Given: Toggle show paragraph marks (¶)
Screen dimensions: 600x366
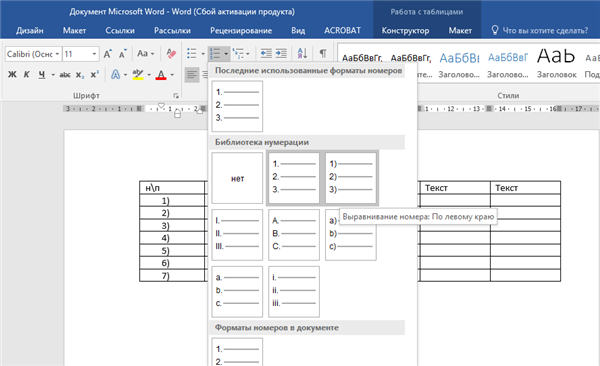Looking at the screenshot, I should (x=323, y=54).
